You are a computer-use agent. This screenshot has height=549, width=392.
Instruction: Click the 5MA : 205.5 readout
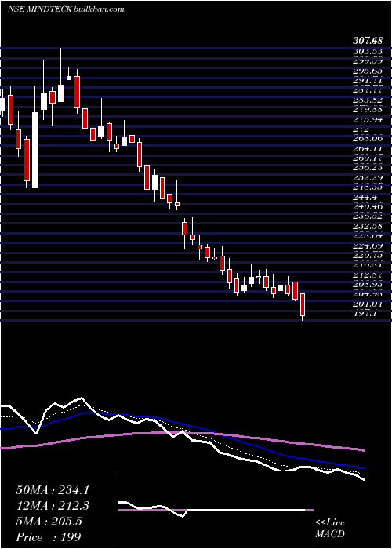pyautogui.click(x=49, y=522)
